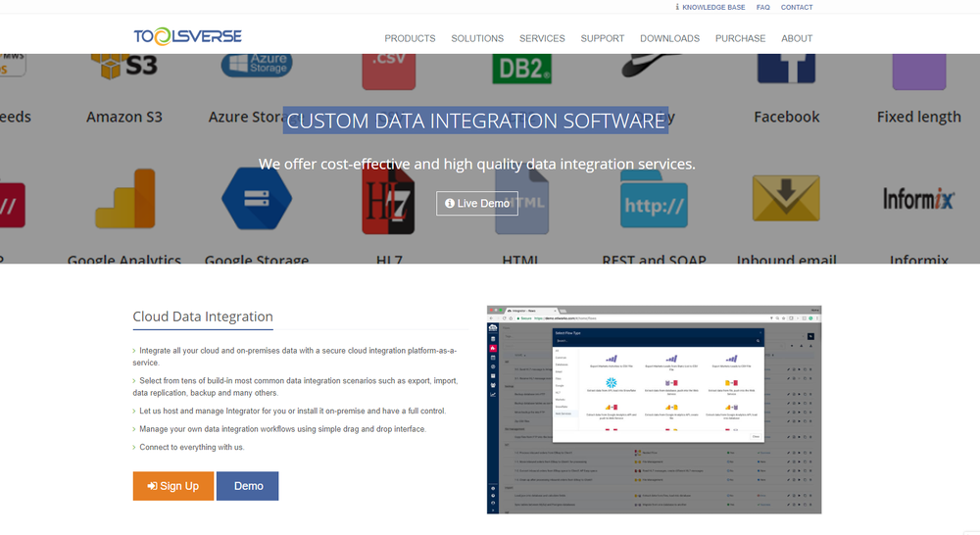The image size is (980, 535).
Task: Open the About menu
Action: [797, 39]
